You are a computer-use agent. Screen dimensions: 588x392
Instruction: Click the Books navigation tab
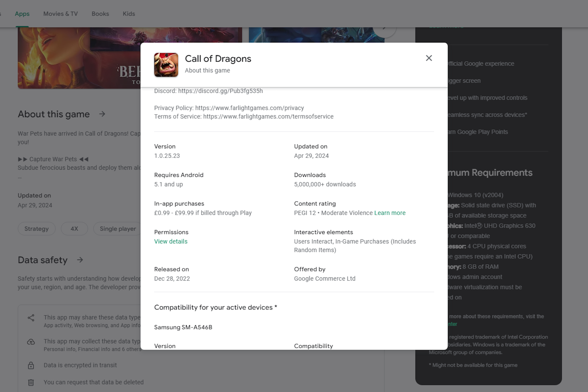tap(100, 13)
